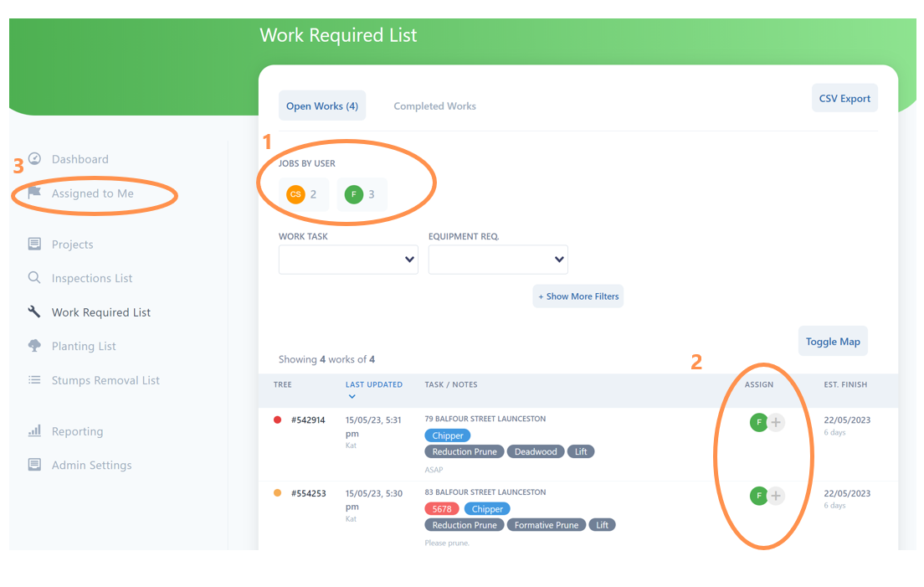Open Admin Settings via its sidebar icon

click(34, 465)
